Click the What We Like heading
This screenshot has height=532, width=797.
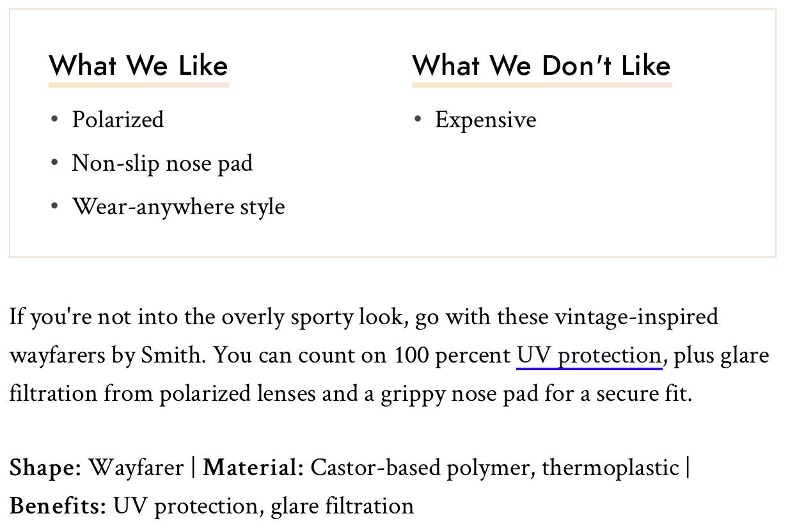click(x=138, y=66)
